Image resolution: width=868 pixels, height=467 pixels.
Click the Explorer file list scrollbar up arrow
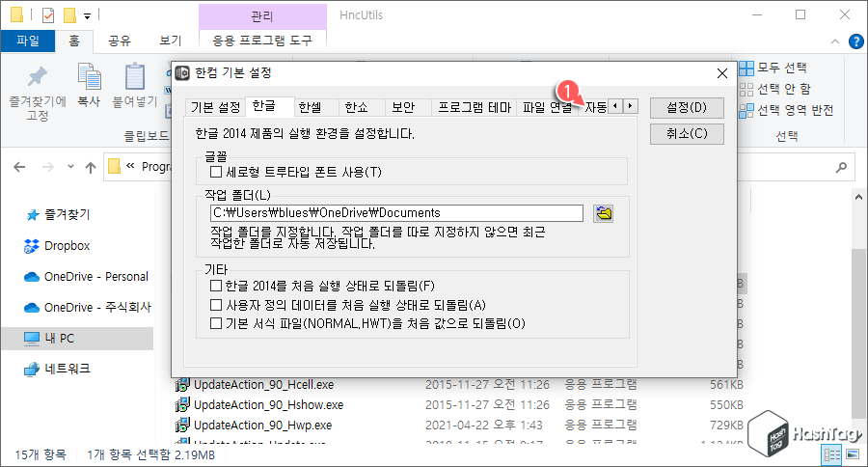click(x=858, y=197)
